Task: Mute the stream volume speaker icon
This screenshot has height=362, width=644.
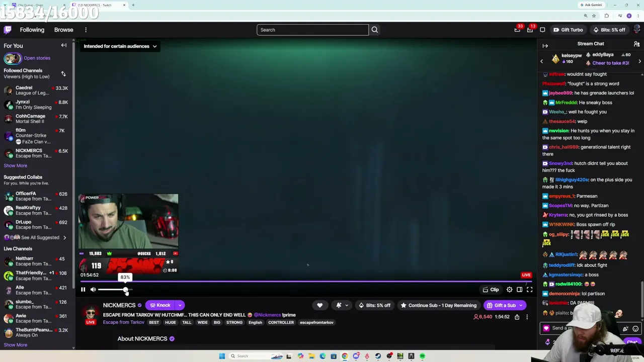Action: tap(93, 290)
